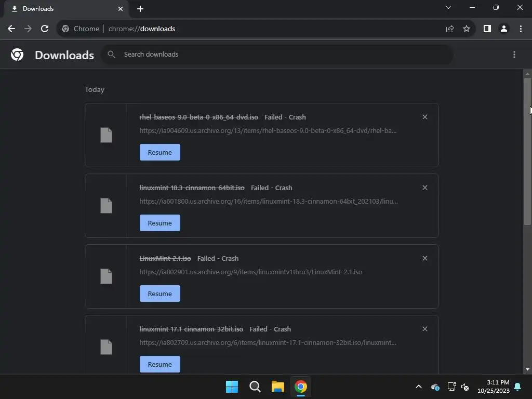The image size is (532, 399).
Task: Share this page via the address bar
Action: tap(450, 29)
